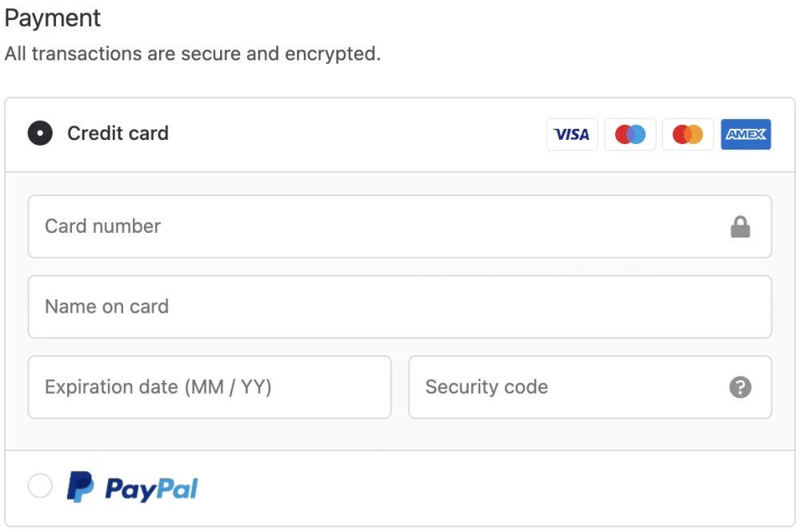Click the Mastercard logo
Viewport: 800px width, 532px height.
[688, 134]
